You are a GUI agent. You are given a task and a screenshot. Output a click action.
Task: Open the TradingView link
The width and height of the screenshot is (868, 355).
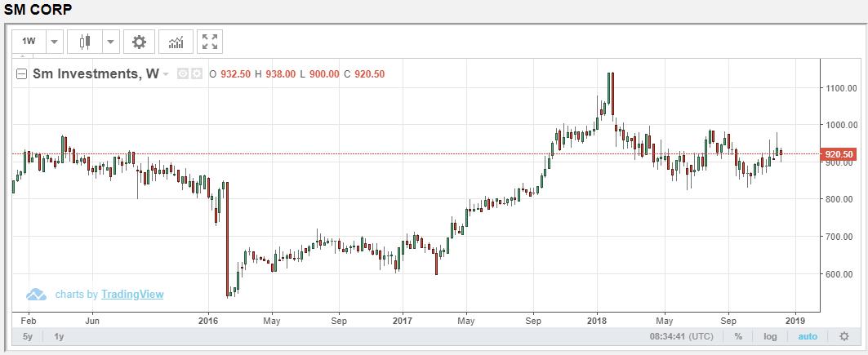pos(131,295)
